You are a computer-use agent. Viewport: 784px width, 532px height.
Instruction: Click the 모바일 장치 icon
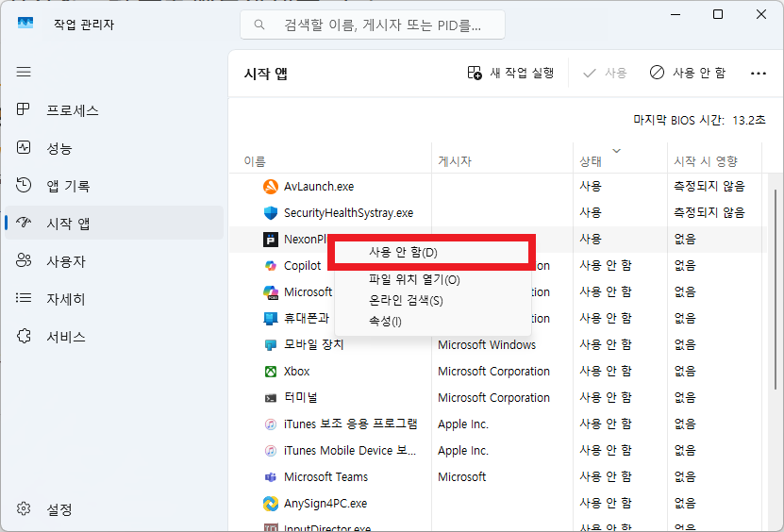point(271,345)
